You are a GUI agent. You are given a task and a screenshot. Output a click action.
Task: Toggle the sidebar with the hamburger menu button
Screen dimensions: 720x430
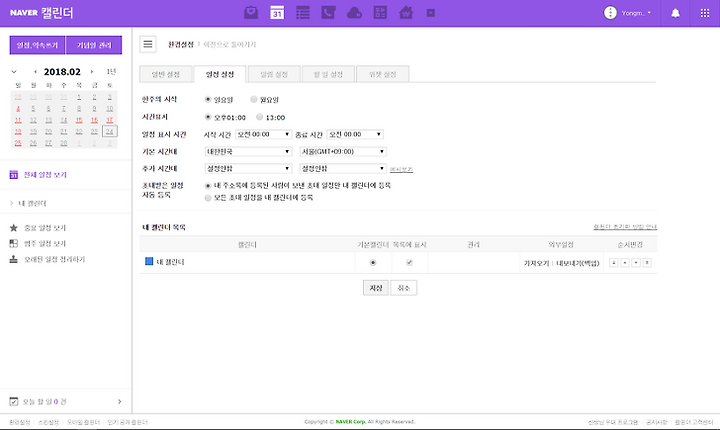click(x=148, y=44)
